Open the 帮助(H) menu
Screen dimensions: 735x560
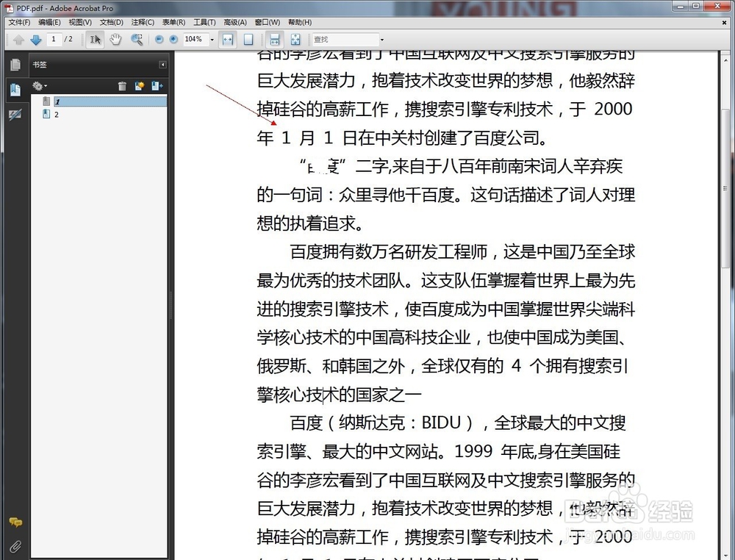click(x=300, y=22)
